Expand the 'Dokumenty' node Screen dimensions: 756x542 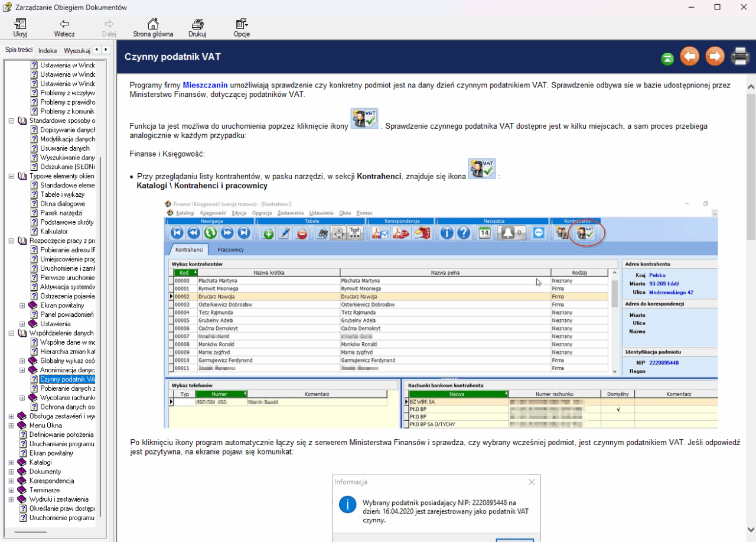pos(11,472)
